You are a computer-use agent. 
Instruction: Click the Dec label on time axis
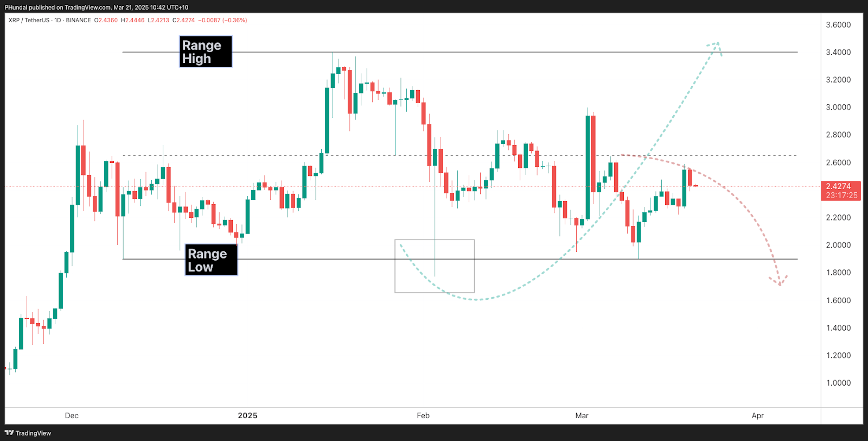[72, 415]
